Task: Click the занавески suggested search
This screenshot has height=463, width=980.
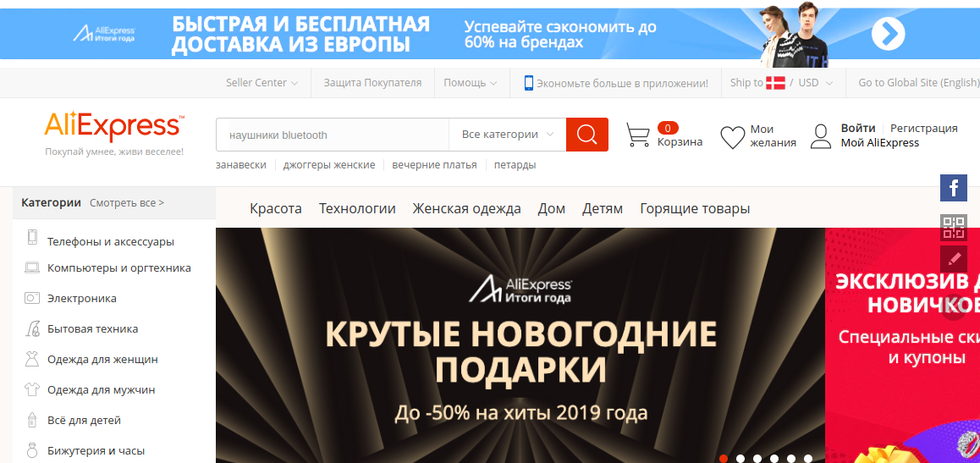Action: [x=241, y=165]
